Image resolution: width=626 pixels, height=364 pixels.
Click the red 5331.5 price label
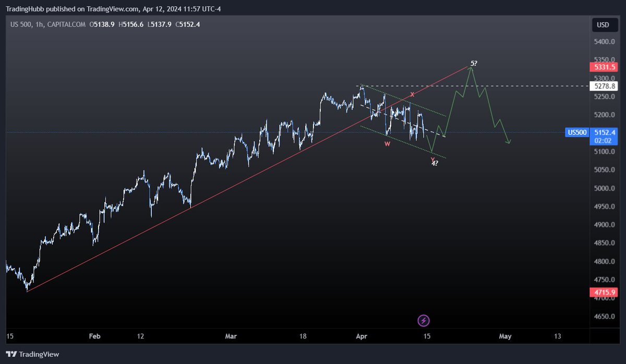coord(603,67)
